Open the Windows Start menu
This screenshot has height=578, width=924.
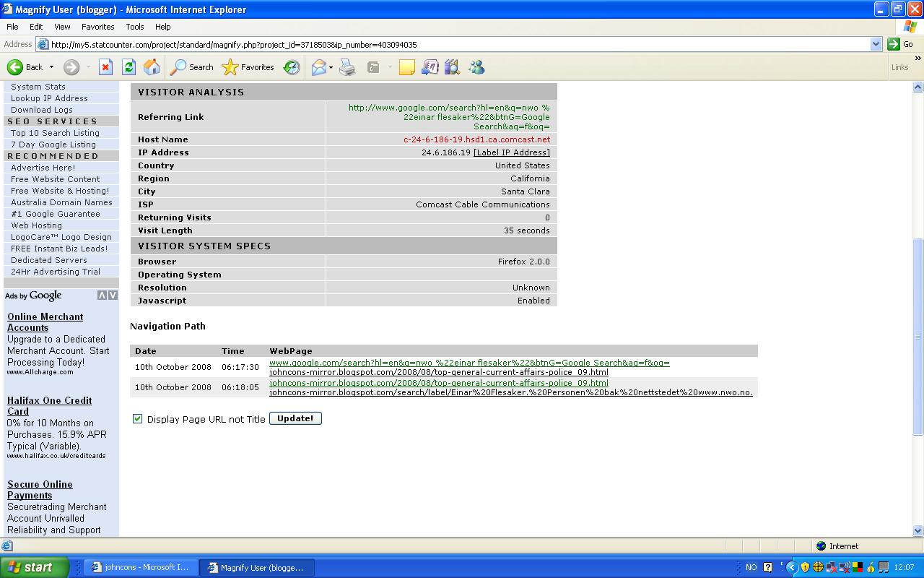pos(35,567)
